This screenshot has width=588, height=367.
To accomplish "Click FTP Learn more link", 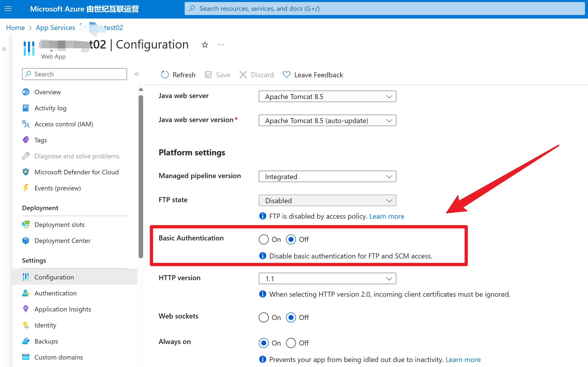I will pos(387,216).
